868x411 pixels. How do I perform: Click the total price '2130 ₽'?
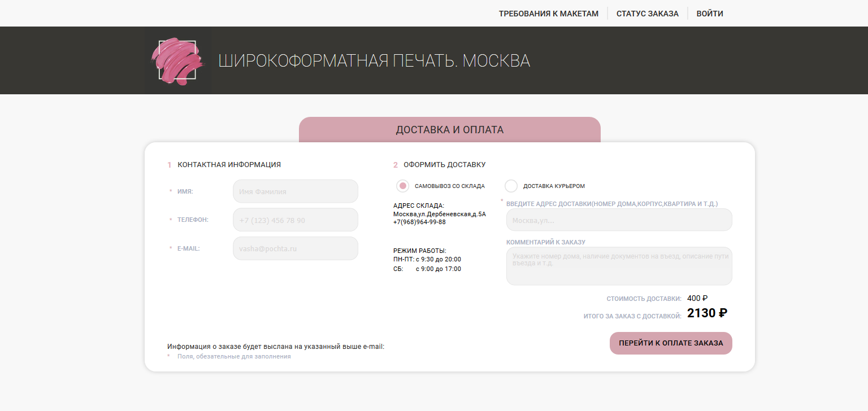(706, 312)
